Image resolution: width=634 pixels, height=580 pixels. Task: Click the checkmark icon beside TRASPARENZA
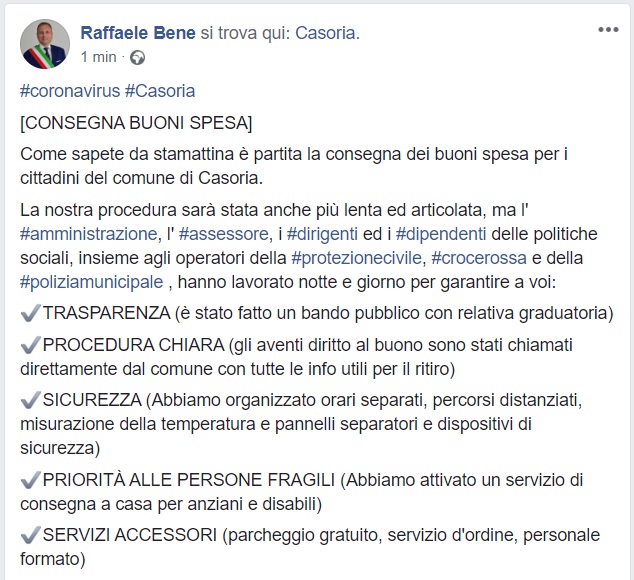coord(30,313)
